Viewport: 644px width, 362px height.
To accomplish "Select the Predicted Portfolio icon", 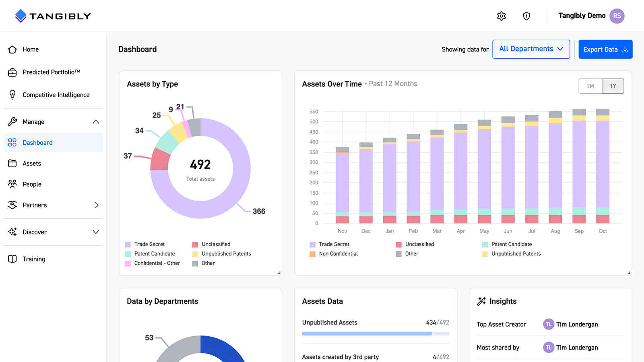I will coord(12,72).
